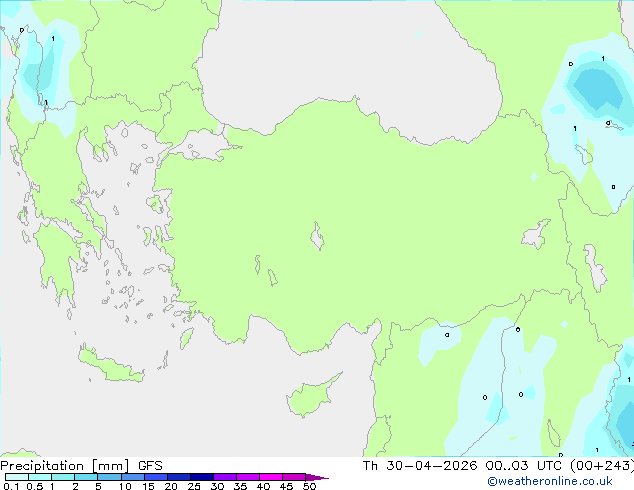Click the 1–2 mm legend color swatch
634x490 pixels.
coord(63,477)
